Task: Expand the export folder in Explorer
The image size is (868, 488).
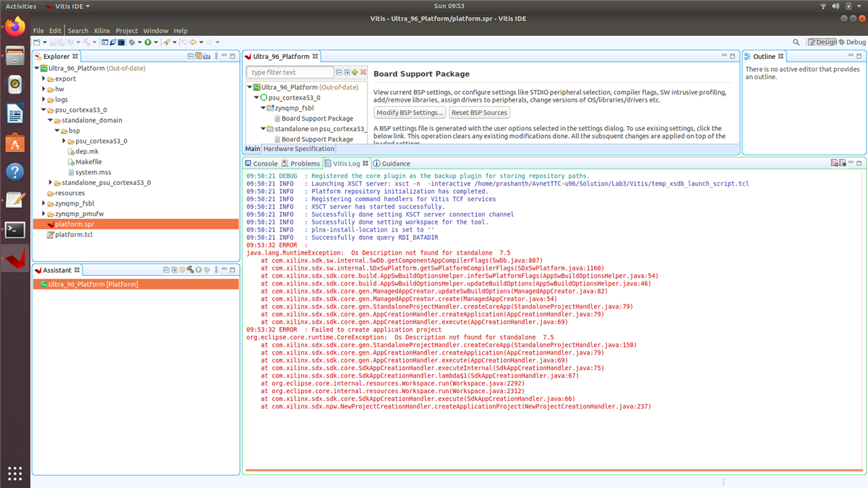Action: (43, 79)
